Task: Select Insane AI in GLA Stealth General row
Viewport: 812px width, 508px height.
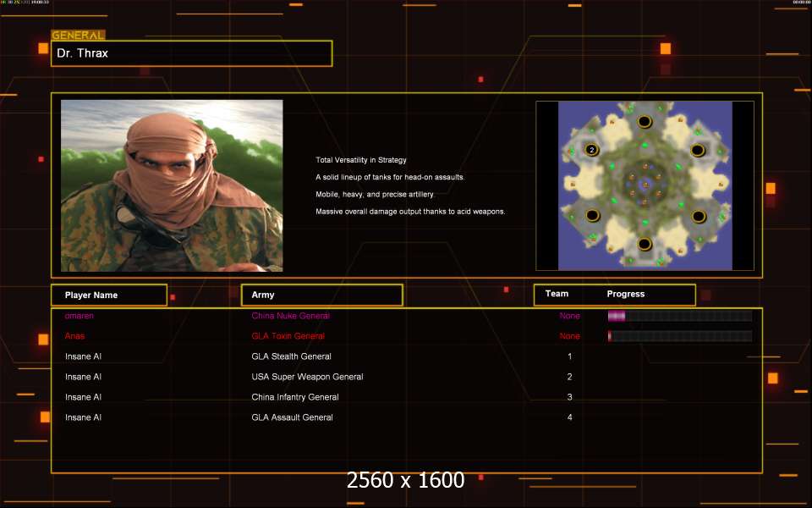Action: [x=84, y=356]
